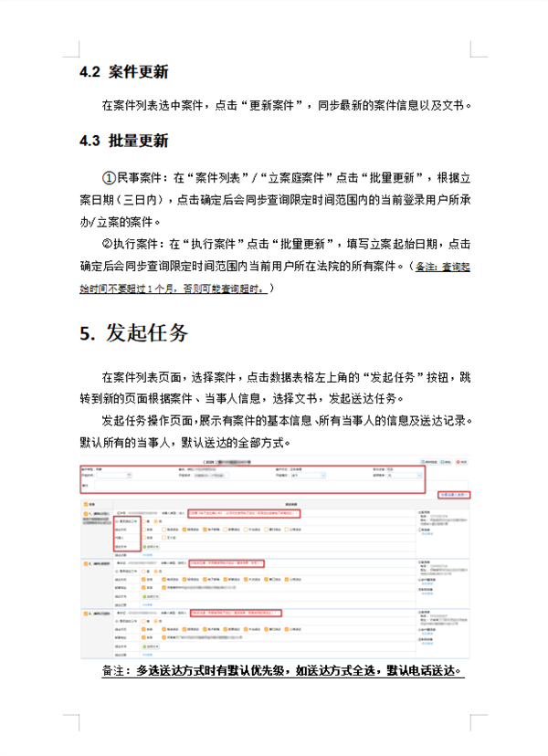Check the SMS delivery option for first party
This screenshot has height=756, width=548.
point(186,530)
